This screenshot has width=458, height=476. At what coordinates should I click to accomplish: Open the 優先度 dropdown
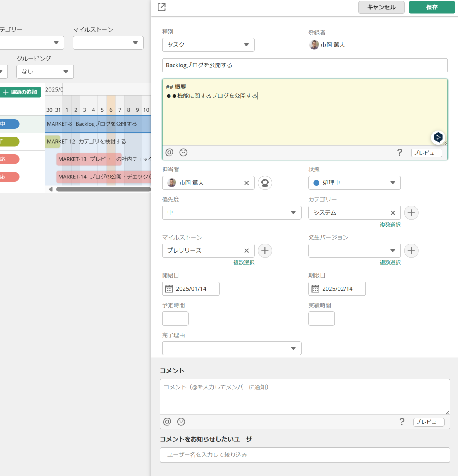232,213
